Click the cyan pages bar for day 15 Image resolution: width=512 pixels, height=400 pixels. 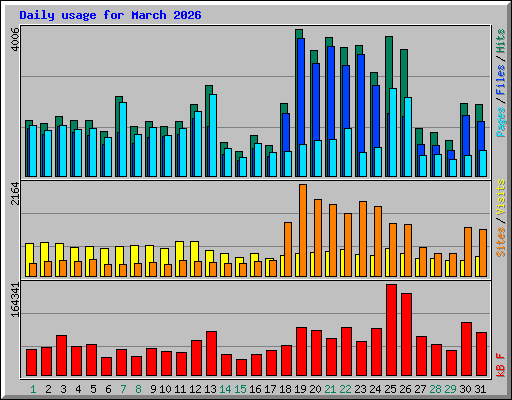click(243, 167)
